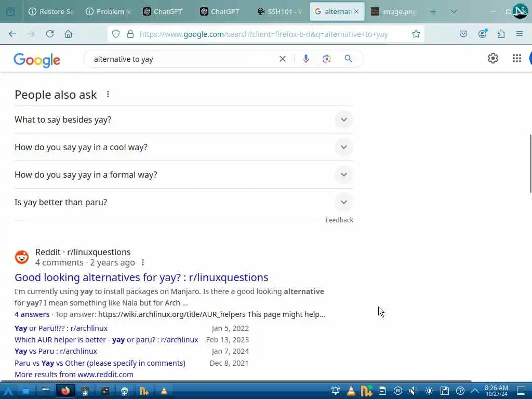Screen dimensions: 532x399
Task: Open more options for the Reddit result
Action: point(143,262)
